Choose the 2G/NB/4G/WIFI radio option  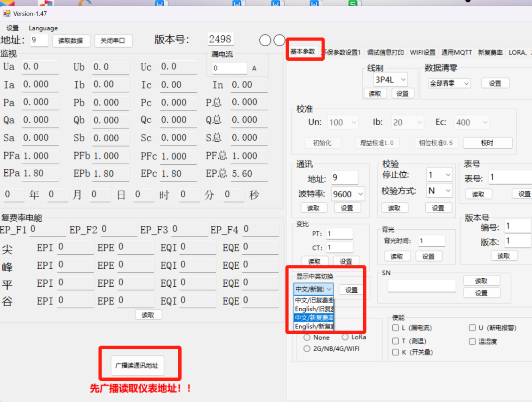click(x=307, y=349)
